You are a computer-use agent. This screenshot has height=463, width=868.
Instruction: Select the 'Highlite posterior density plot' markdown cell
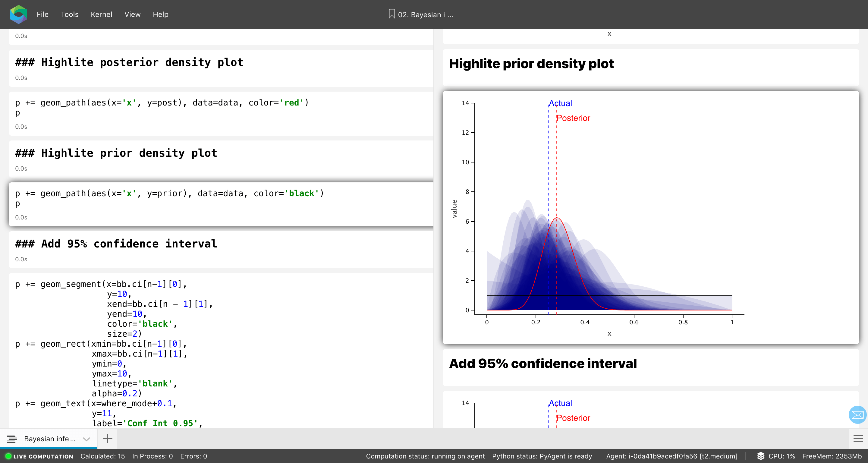point(221,68)
